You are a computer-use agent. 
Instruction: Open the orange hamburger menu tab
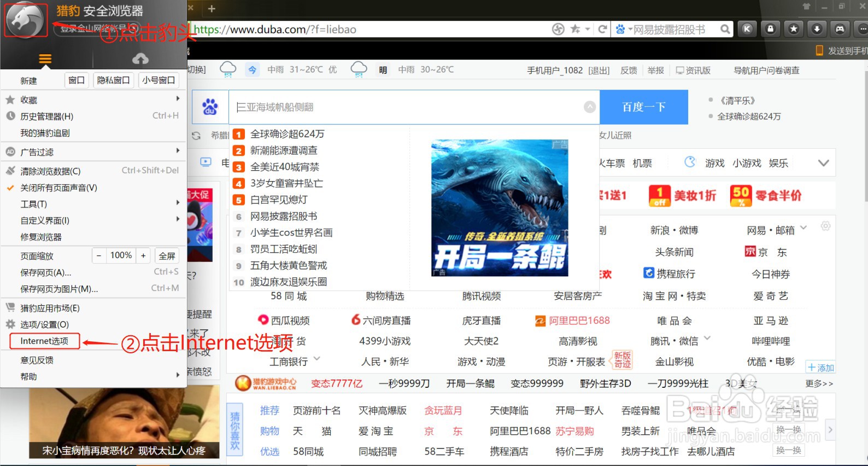[x=45, y=59]
